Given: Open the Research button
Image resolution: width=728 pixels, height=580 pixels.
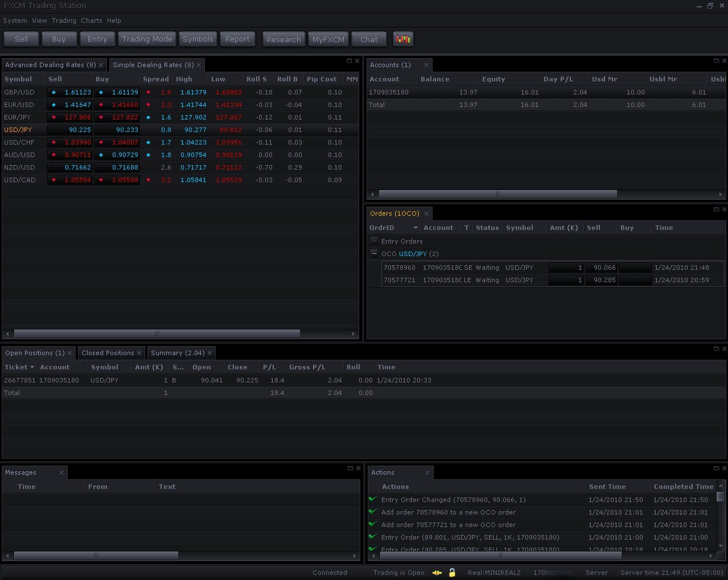Looking at the screenshot, I should tap(283, 39).
